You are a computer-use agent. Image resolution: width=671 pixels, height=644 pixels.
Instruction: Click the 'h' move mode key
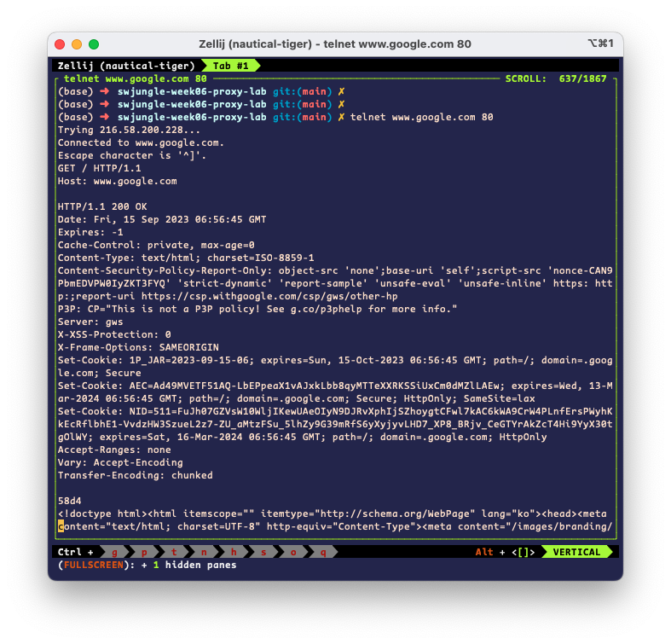coord(234,552)
